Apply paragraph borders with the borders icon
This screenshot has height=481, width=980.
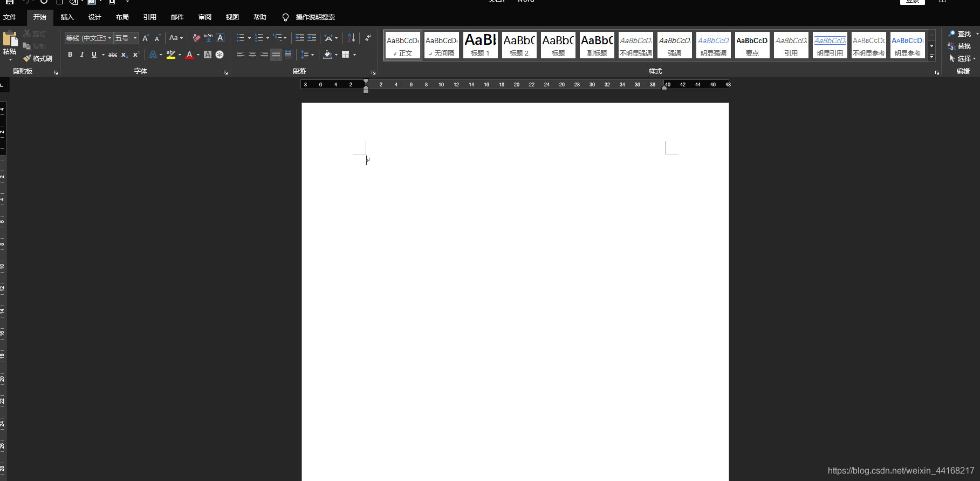tap(346, 55)
